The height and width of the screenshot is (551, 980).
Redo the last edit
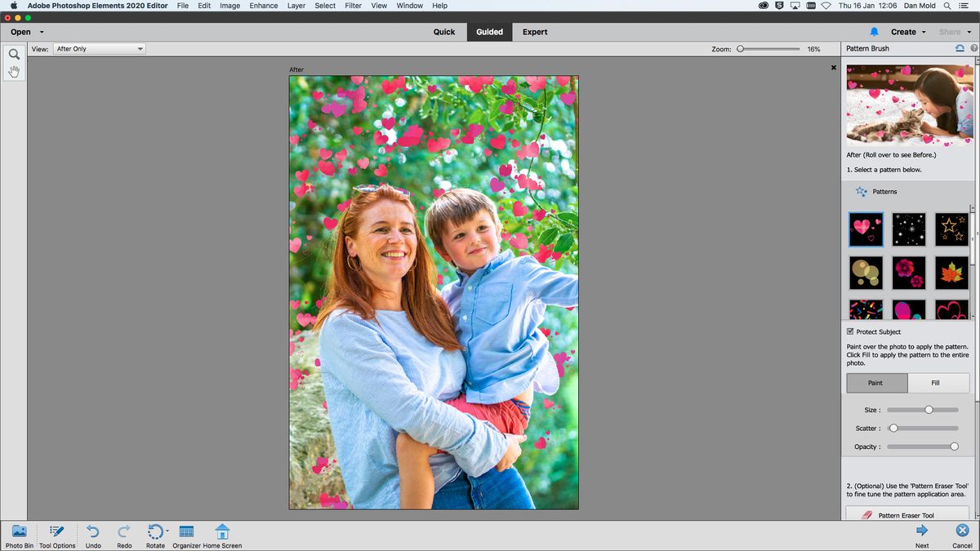coord(123,535)
